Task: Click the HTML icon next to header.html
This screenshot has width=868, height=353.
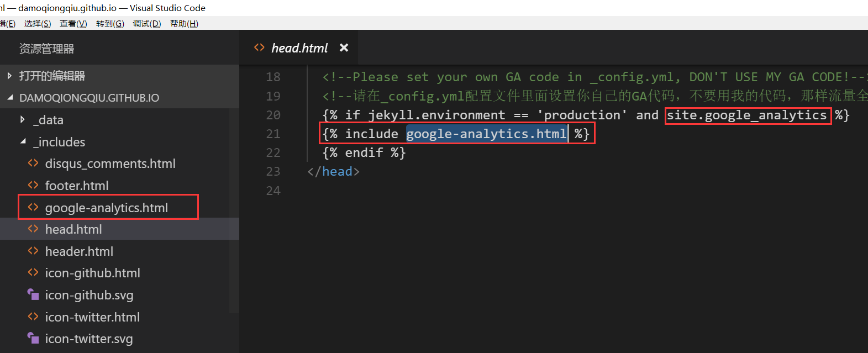Action: 33,251
